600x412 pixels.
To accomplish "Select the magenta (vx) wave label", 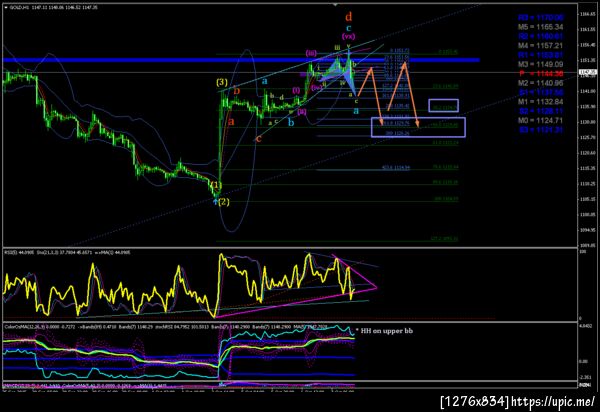I will tap(348, 36).
